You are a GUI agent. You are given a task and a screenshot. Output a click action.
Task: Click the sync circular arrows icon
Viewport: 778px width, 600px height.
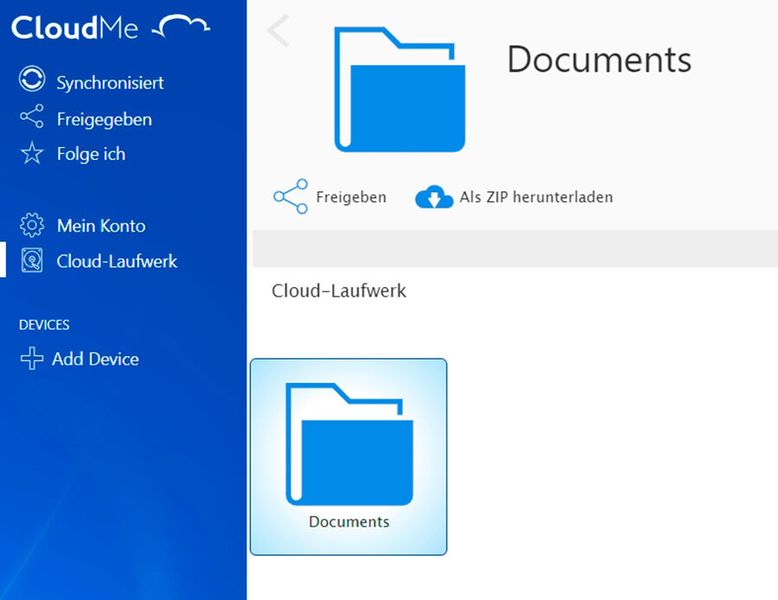pos(32,79)
